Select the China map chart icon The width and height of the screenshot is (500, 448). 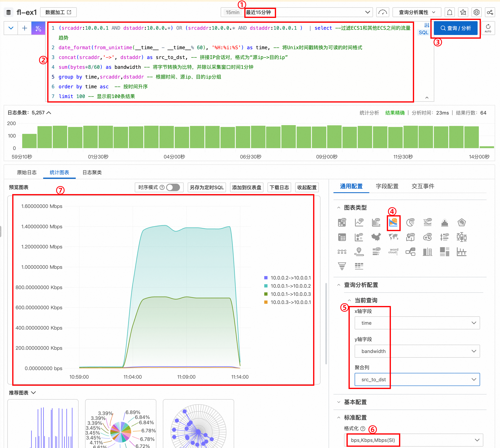click(x=376, y=237)
